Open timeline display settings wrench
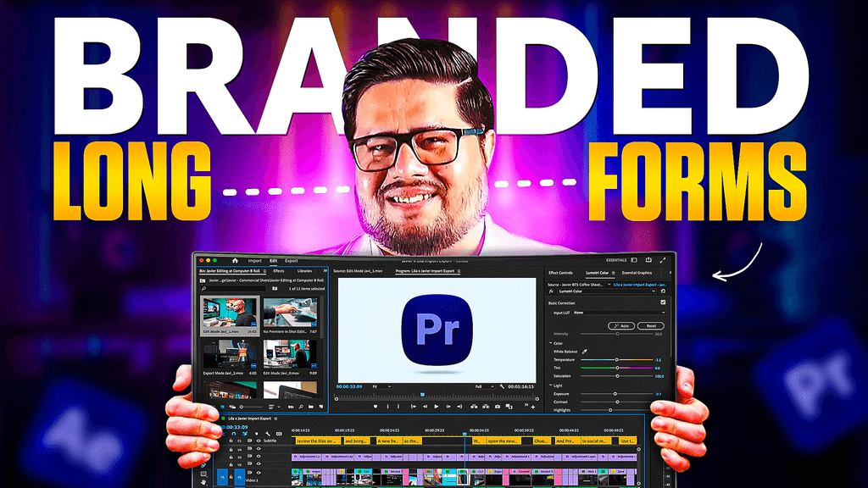Image resolution: width=868 pixels, height=488 pixels. tap(267, 434)
